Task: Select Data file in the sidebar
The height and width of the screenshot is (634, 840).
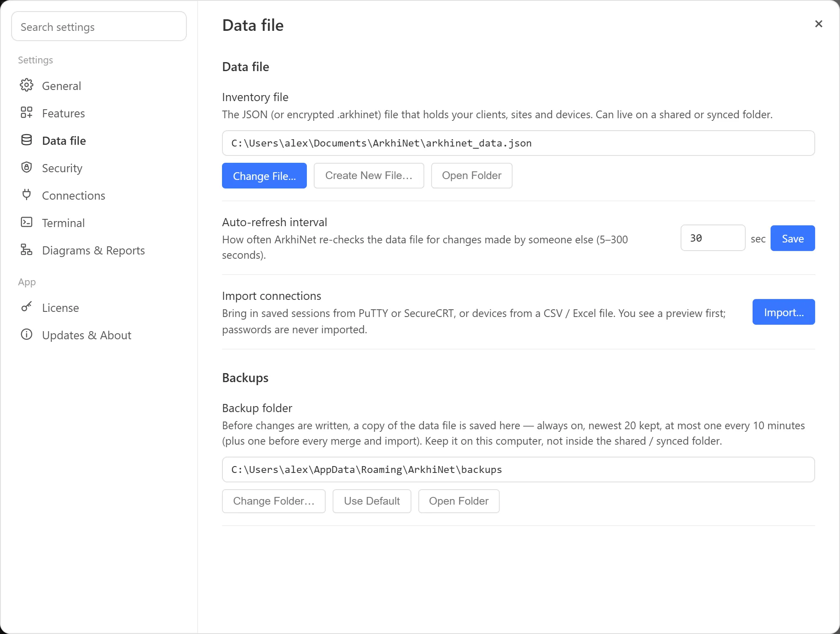Action: [x=99, y=141]
